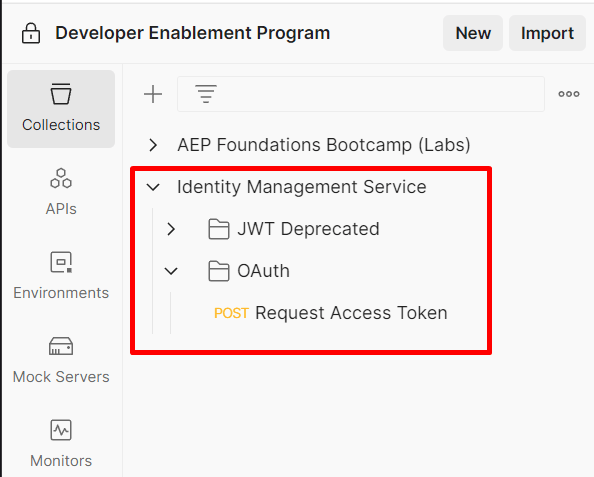Collapse the Identity Management Service collection
Image resolution: width=594 pixels, height=477 pixels.
153,187
